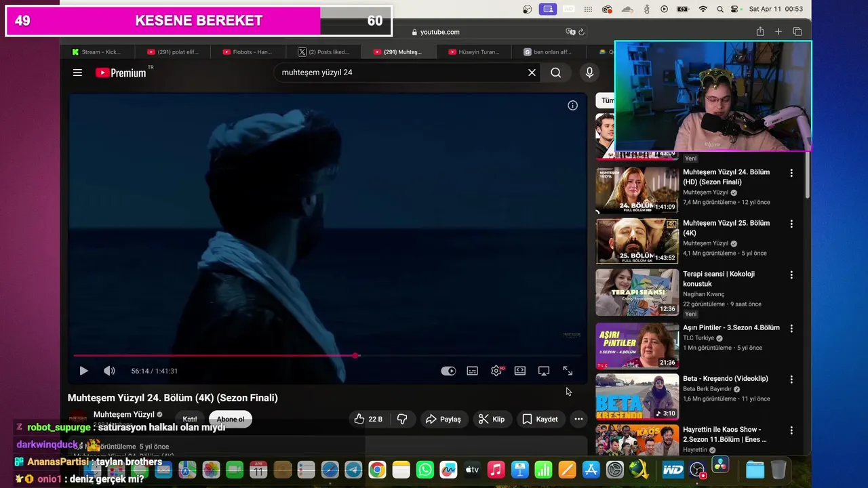868x488 pixels.
Task: Open the AirPlay cast button in the player
Action: tap(544, 371)
